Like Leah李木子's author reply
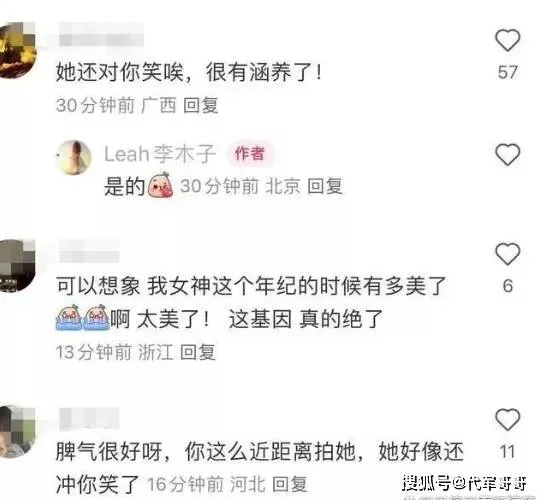Viewport: 541px width, 500px height. click(x=508, y=154)
